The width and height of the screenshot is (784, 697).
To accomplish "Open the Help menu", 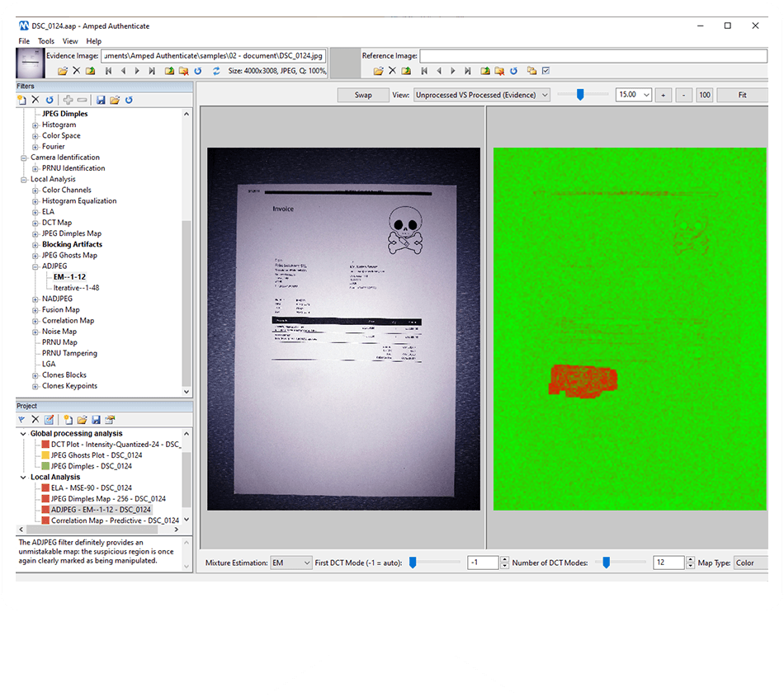I will (94, 41).
